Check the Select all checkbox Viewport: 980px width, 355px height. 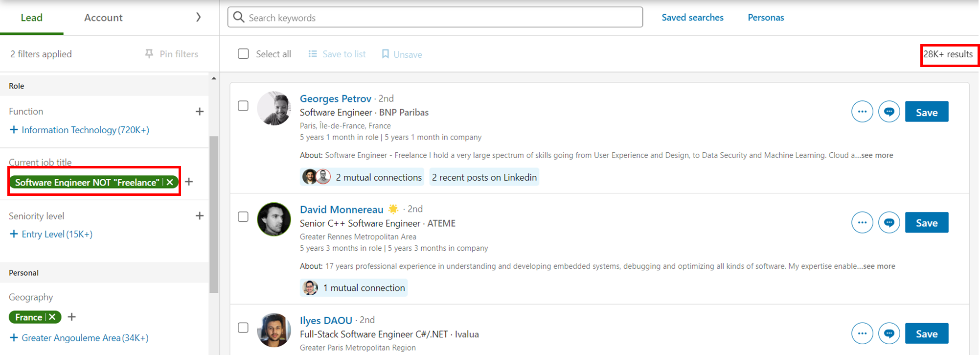point(243,54)
